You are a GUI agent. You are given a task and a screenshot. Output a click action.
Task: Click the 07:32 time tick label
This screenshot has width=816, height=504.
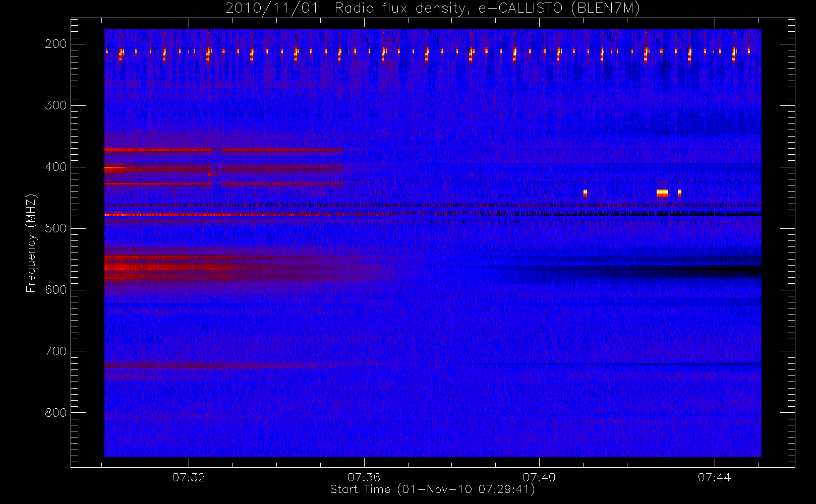click(x=189, y=477)
